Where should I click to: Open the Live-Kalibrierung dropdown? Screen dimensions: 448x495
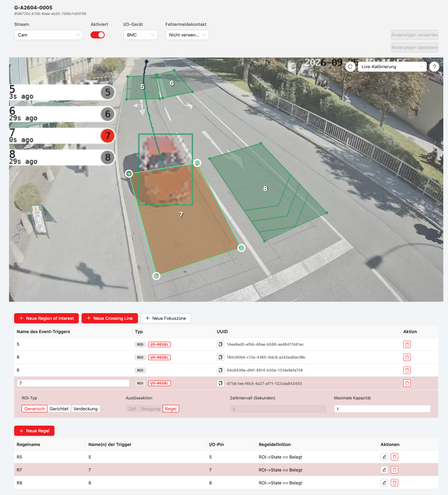[392, 67]
